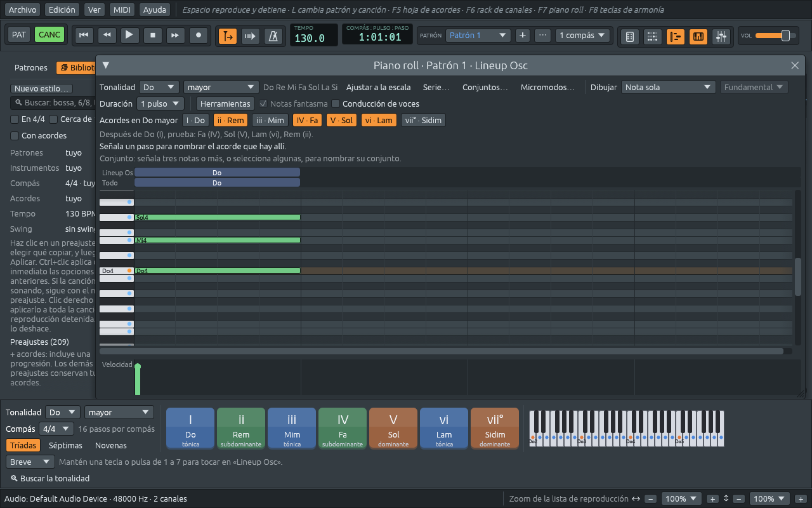The image size is (812, 508).
Task: Open piano roll mayor scale dropdown
Action: coord(221,87)
